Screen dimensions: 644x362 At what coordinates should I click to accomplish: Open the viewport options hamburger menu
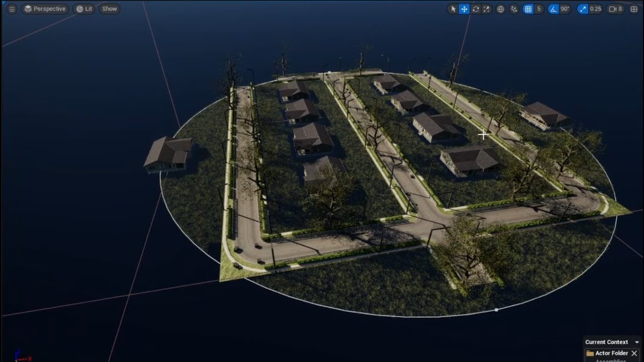tap(12, 9)
